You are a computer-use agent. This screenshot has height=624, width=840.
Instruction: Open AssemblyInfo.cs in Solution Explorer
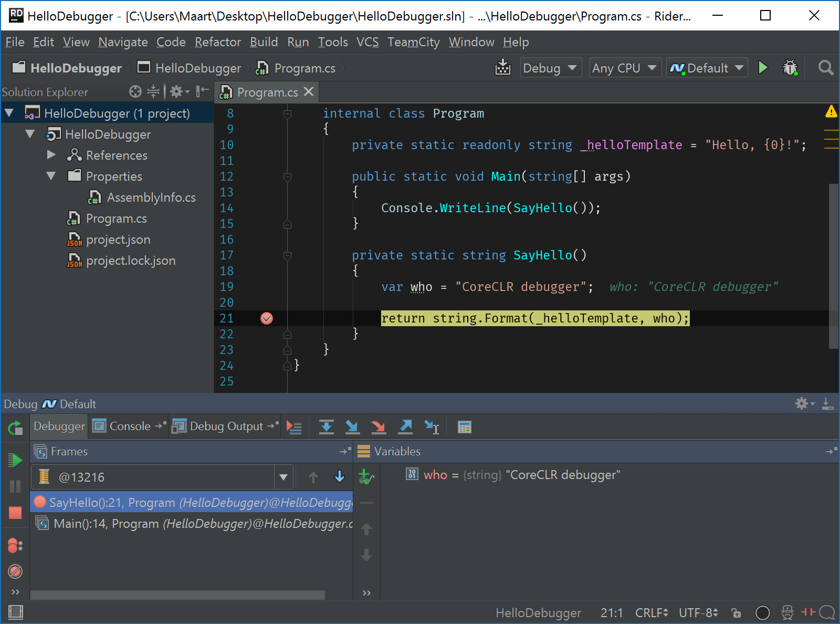(142, 197)
